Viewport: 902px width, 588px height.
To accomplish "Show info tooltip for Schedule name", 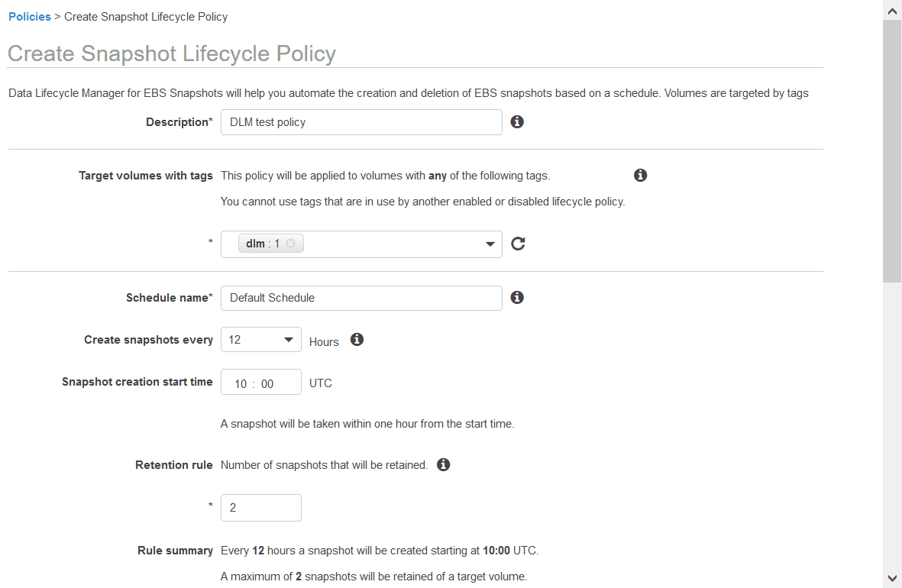I will click(x=517, y=298).
